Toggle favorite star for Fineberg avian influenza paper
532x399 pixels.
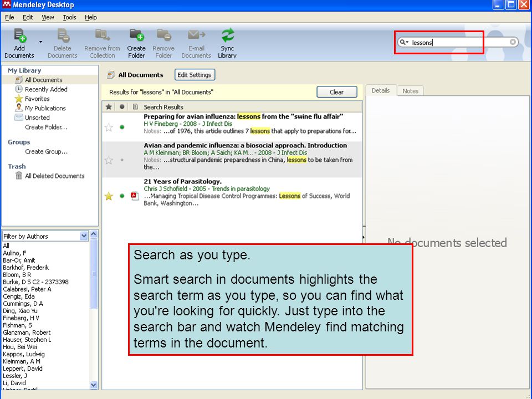point(109,127)
